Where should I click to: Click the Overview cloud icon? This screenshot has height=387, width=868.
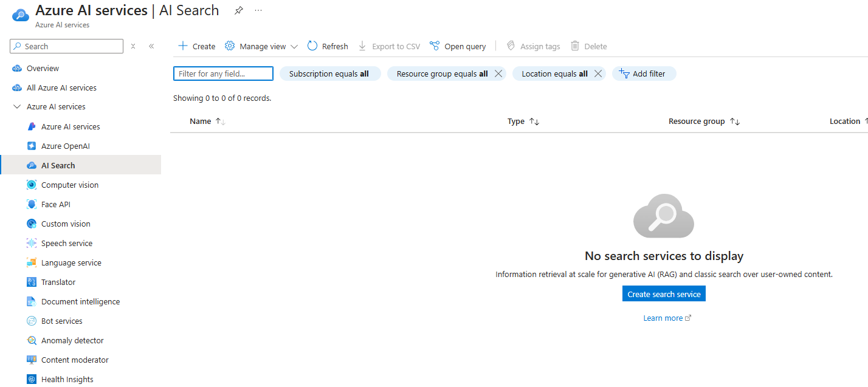17,69
